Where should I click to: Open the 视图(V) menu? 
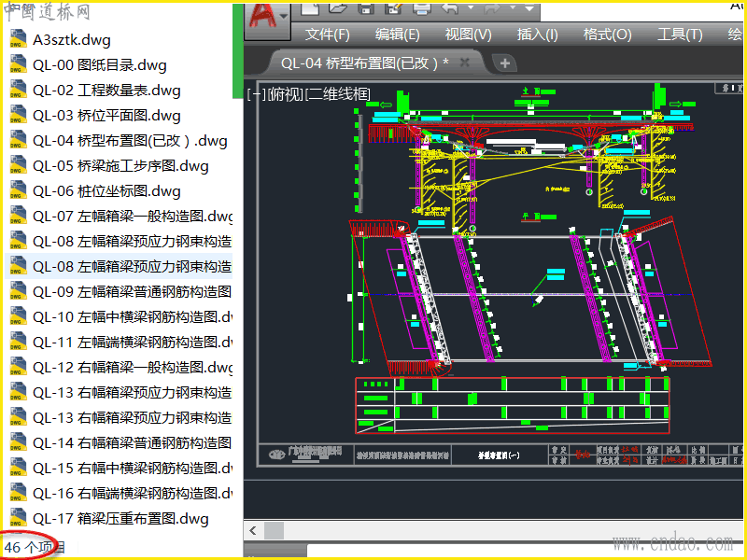pyautogui.click(x=468, y=35)
